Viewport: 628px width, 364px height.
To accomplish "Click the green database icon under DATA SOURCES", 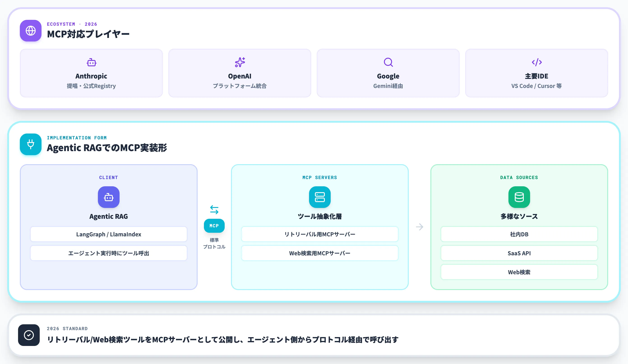I will [519, 197].
